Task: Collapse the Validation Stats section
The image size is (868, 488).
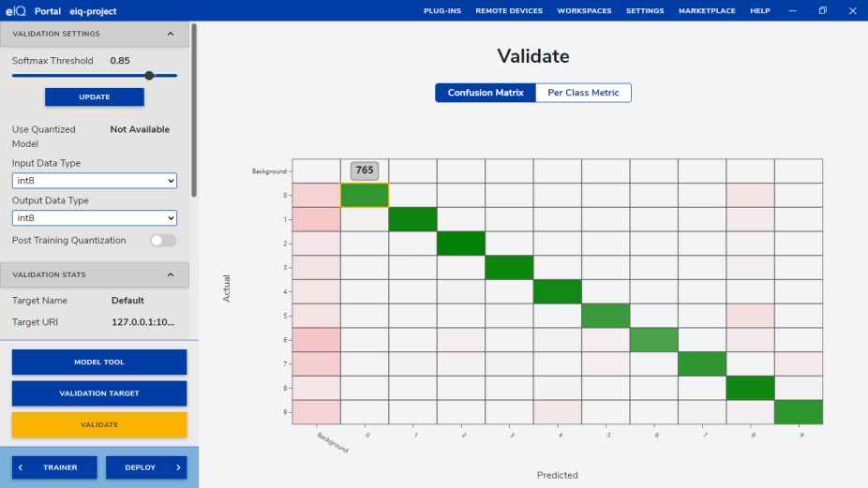Action: pyautogui.click(x=170, y=274)
